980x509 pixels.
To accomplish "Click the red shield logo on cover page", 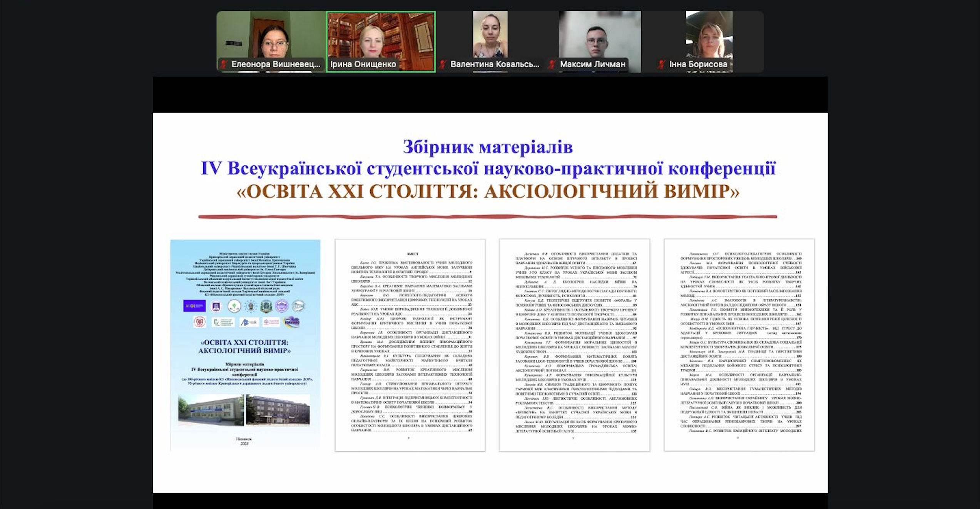I will coord(199,322).
